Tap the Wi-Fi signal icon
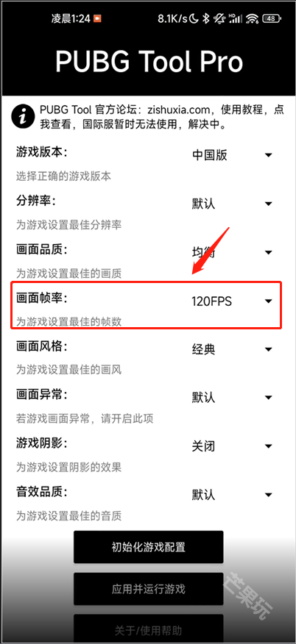The image size is (296, 644). pyautogui.click(x=253, y=18)
